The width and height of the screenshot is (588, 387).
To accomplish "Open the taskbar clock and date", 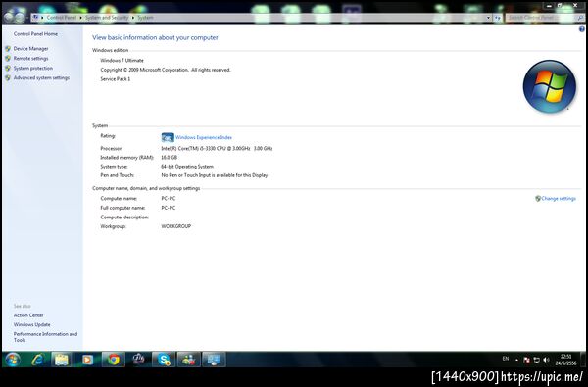I will click(565, 360).
